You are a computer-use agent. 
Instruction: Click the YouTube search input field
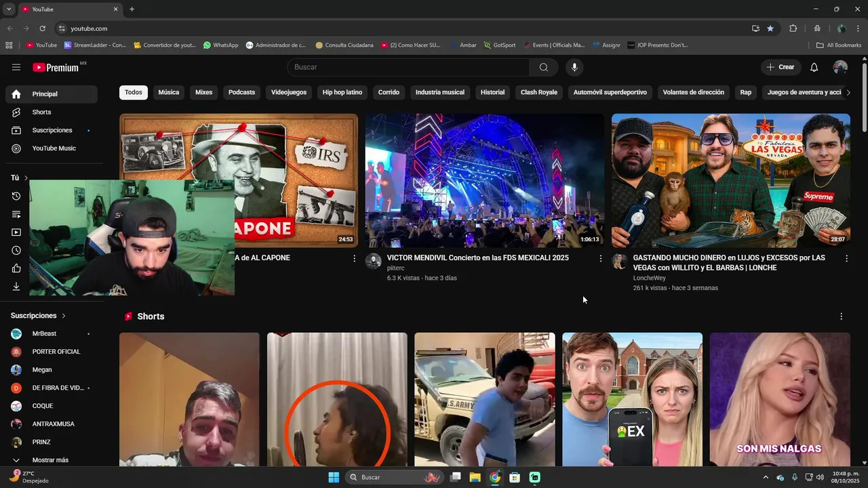pos(408,67)
